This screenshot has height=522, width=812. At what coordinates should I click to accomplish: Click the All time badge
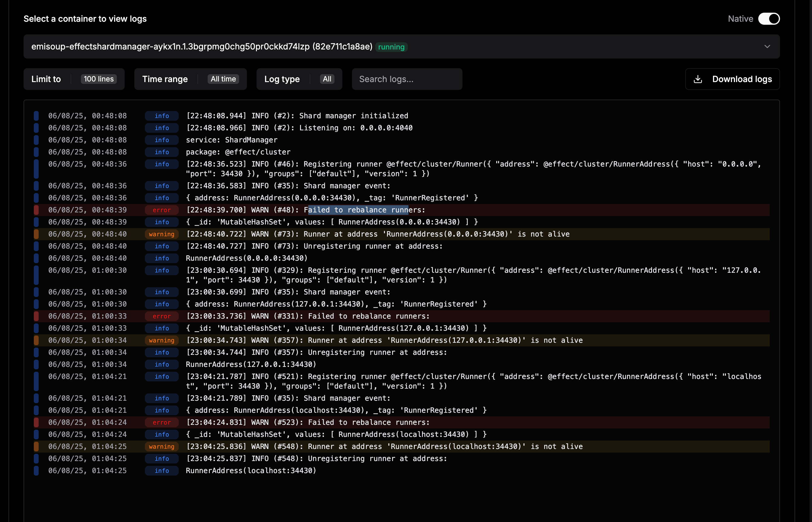(223, 79)
